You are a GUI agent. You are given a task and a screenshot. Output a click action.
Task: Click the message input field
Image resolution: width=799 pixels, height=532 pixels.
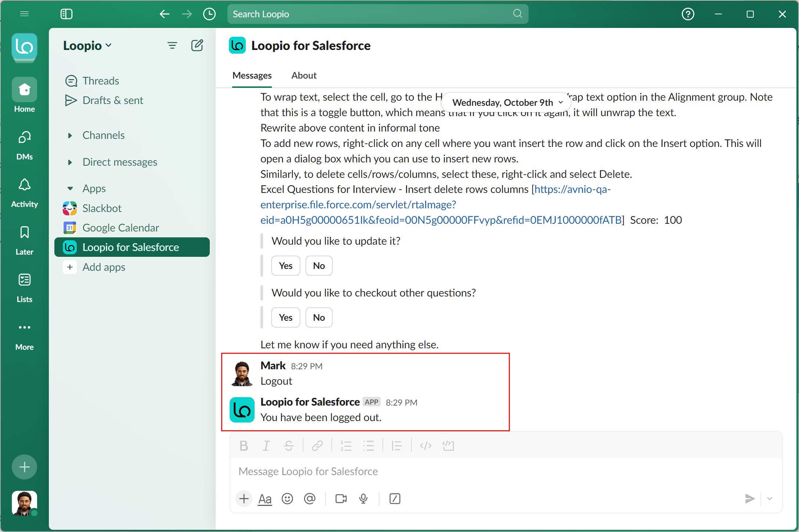(505, 471)
